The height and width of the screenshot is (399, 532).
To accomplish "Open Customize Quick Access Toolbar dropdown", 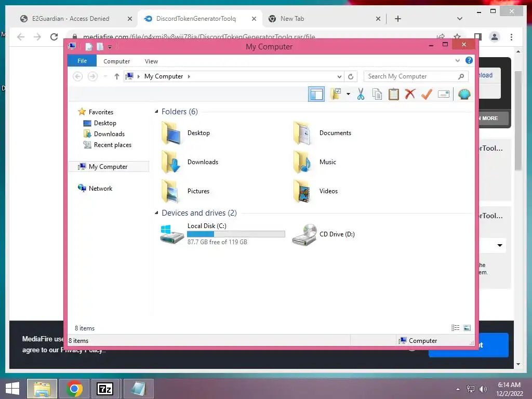I will 110,47.
